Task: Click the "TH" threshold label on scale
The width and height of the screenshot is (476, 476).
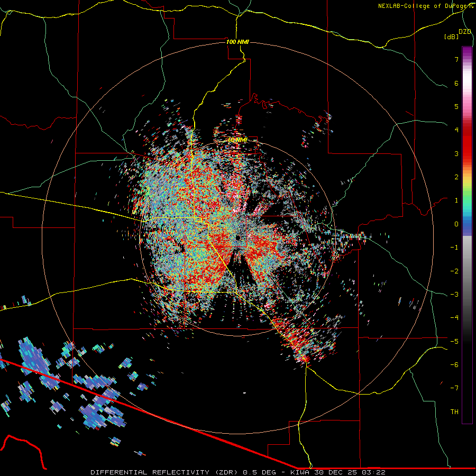Action: coord(454,412)
